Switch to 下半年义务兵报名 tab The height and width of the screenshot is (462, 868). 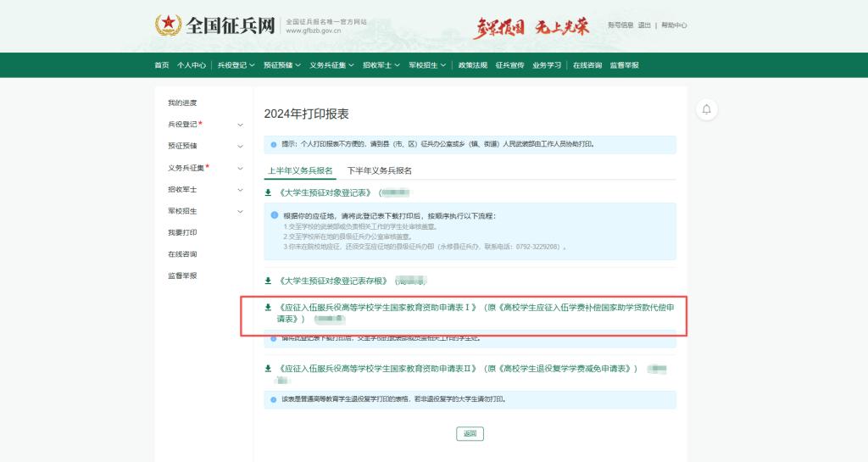click(379, 170)
